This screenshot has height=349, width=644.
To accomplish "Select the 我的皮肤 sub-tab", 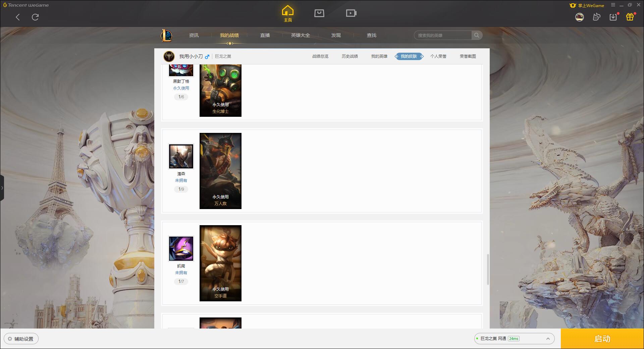I will tap(409, 56).
